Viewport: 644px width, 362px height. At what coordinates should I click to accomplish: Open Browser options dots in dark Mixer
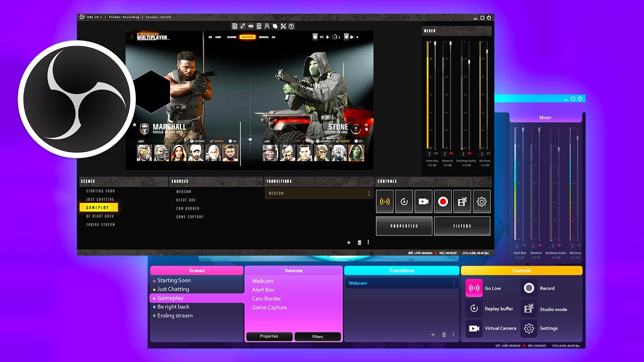tap(445, 154)
